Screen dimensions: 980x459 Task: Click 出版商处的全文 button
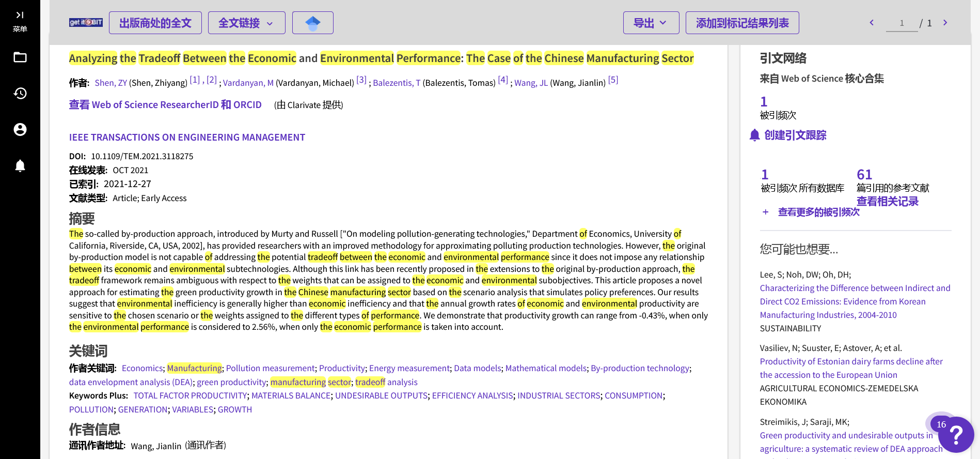coord(155,23)
